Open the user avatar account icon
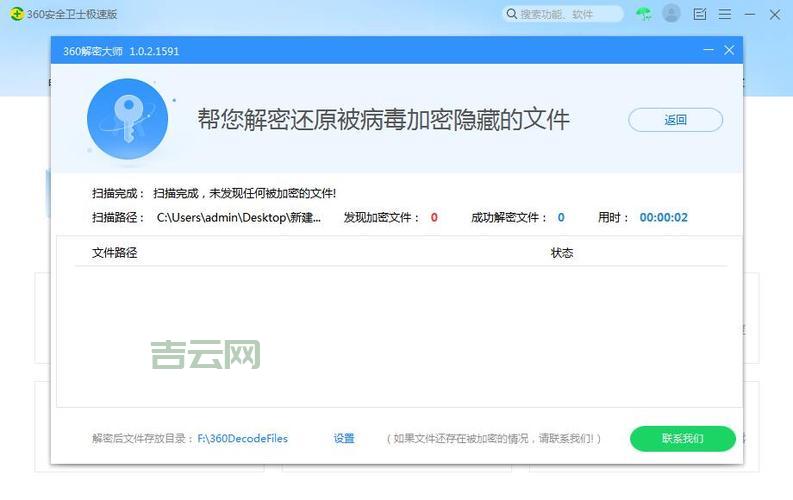This screenshot has width=793, height=500. point(671,14)
